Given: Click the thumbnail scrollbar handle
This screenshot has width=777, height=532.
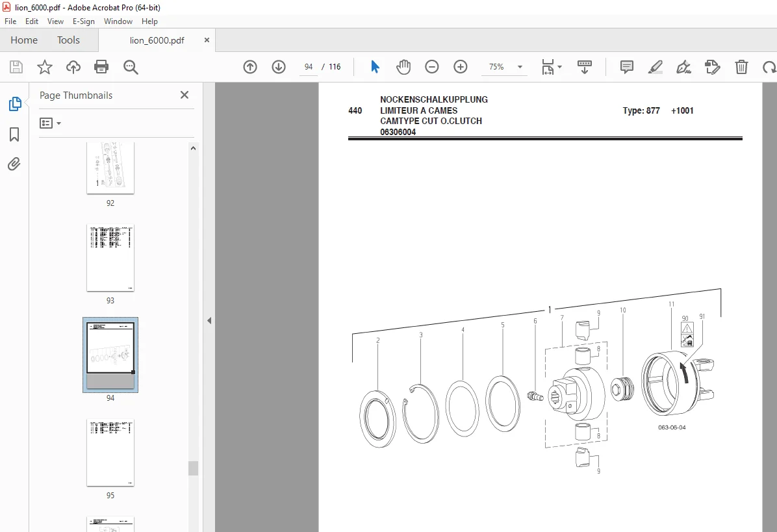Looking at the screenshot, I should pos(193,468).
